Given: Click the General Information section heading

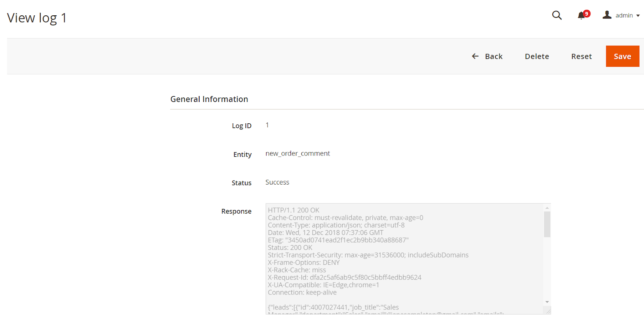Looking at the screenshot, I should click(x=209, y=99).
